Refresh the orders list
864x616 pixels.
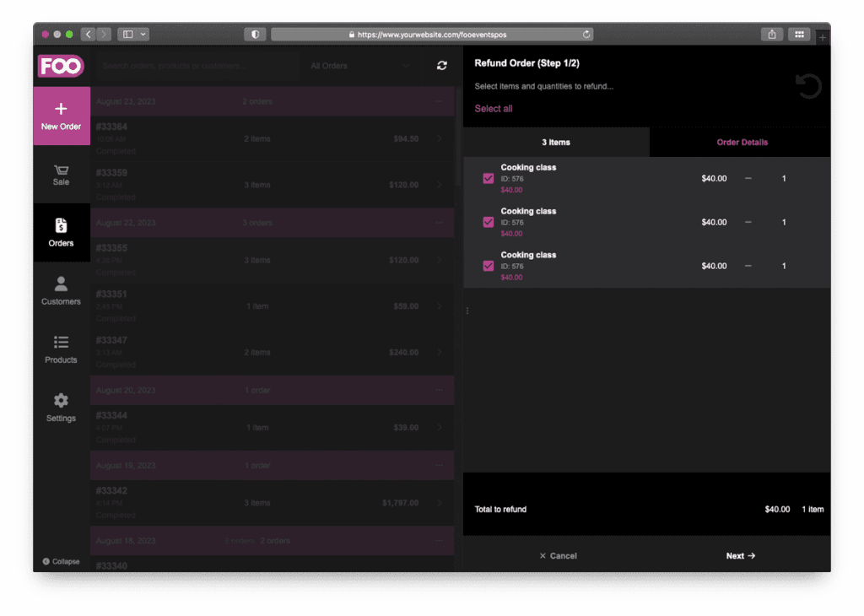tap(441, 65)
